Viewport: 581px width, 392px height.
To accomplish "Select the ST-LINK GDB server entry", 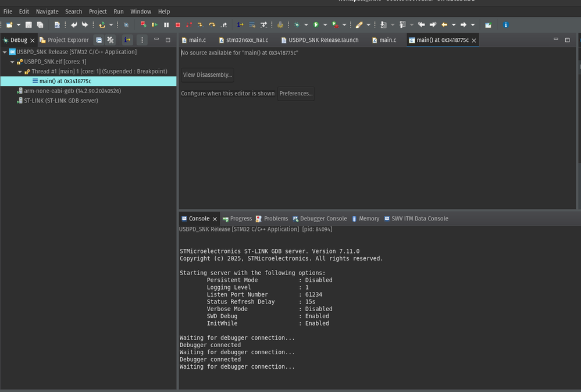I will point(60,101).
